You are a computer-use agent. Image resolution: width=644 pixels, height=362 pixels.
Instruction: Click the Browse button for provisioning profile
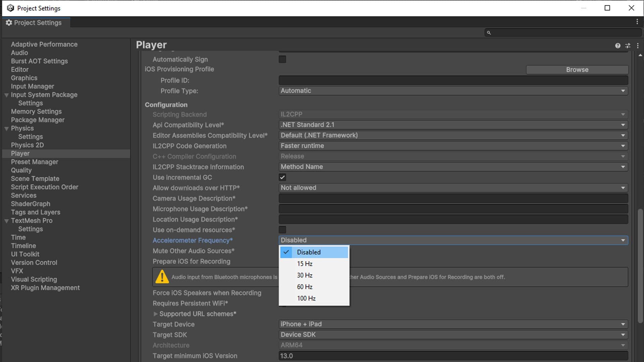(577, 69)
